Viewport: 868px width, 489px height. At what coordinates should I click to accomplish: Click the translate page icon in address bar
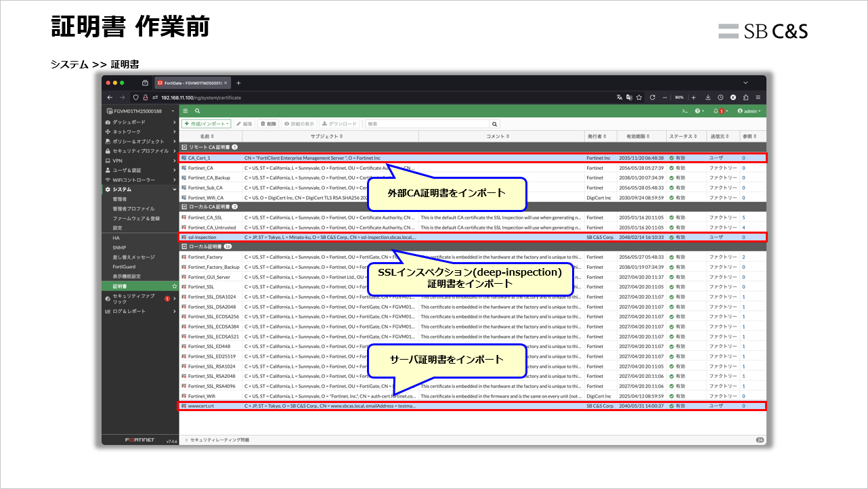619,98
